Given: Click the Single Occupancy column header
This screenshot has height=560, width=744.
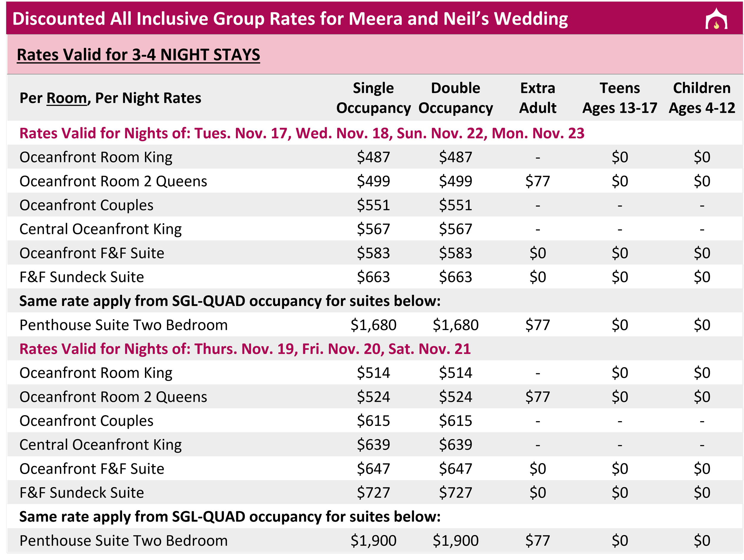Looking at the screenshot, I should click(x=373, y=98).
